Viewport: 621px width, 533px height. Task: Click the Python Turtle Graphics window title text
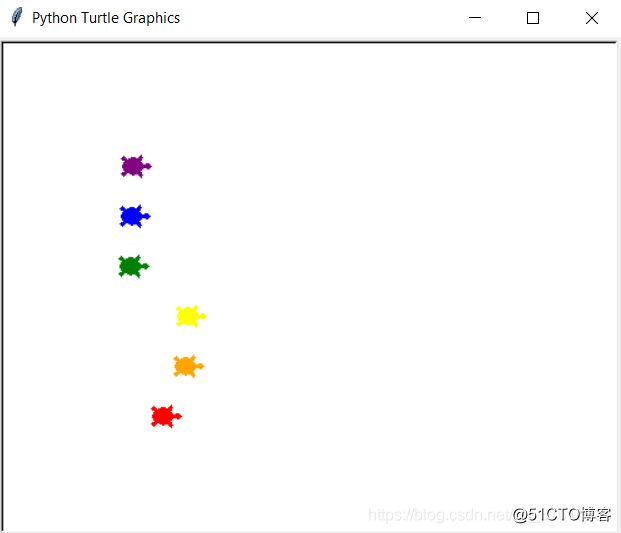(106, 18)
